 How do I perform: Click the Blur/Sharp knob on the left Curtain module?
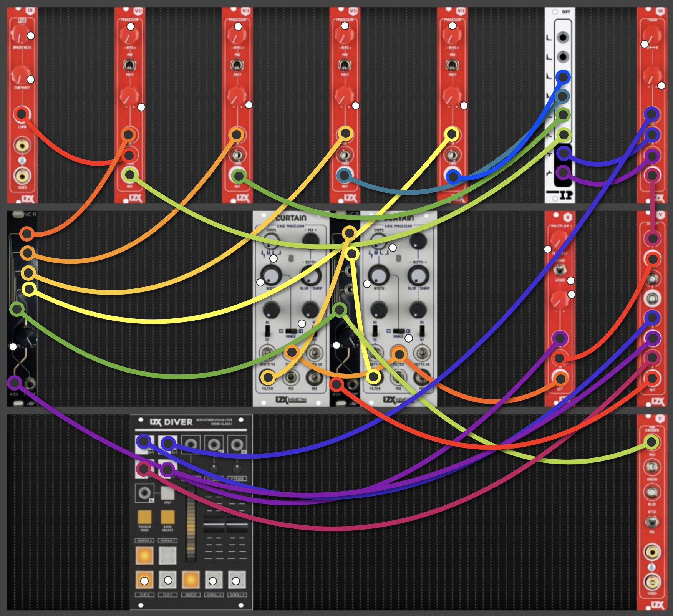coord(310,276)
